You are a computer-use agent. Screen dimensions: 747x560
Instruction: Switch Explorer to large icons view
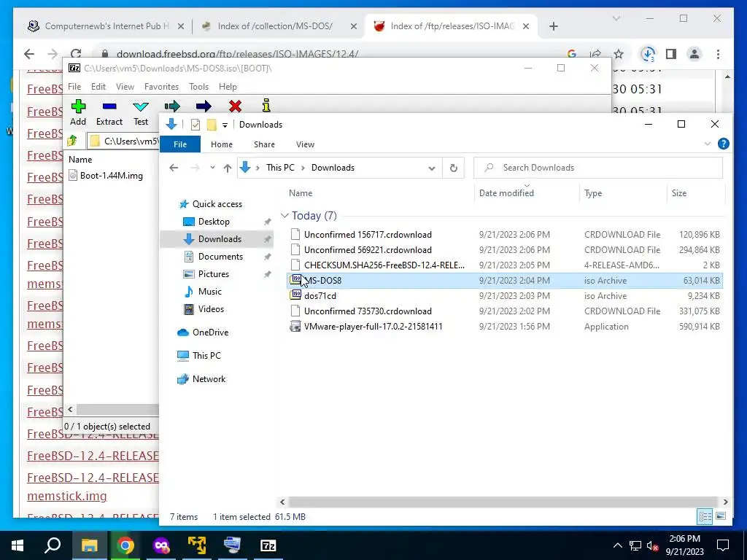point(720,516)
